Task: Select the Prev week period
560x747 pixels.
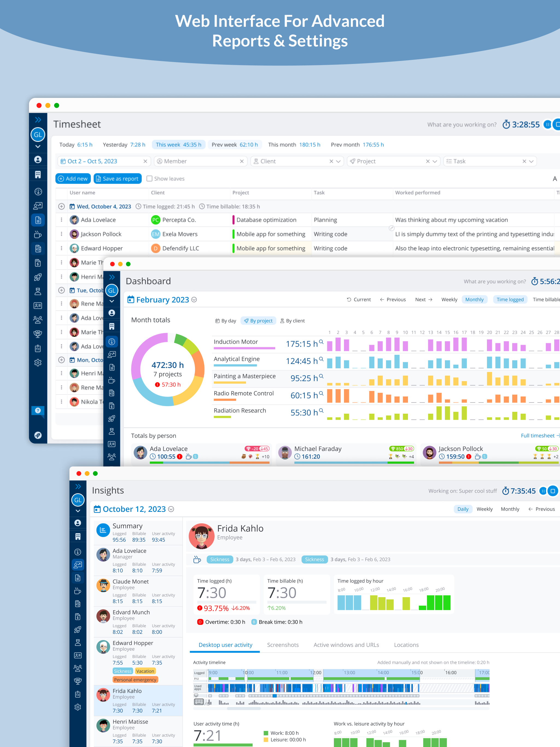Action: (x=234, y=145)
